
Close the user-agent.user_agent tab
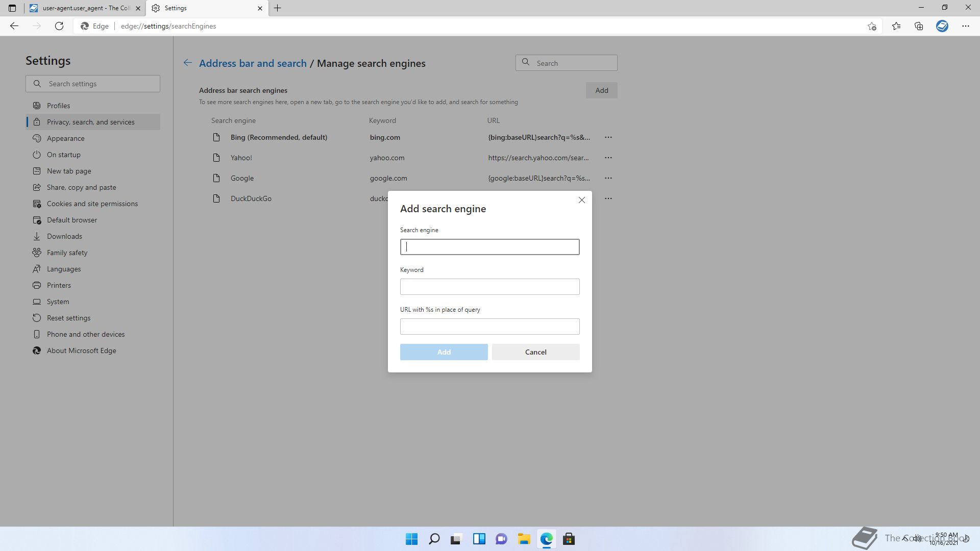tap(138, 8)
